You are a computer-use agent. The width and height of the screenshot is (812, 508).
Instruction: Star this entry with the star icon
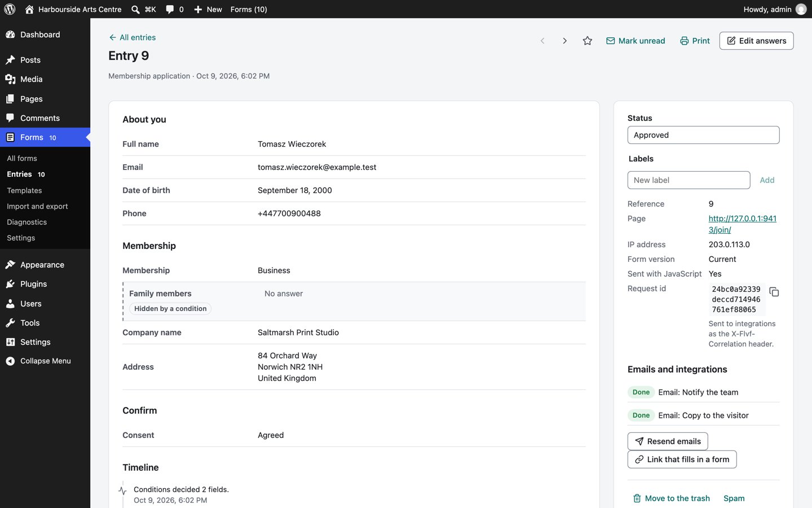tap(588, 41)
